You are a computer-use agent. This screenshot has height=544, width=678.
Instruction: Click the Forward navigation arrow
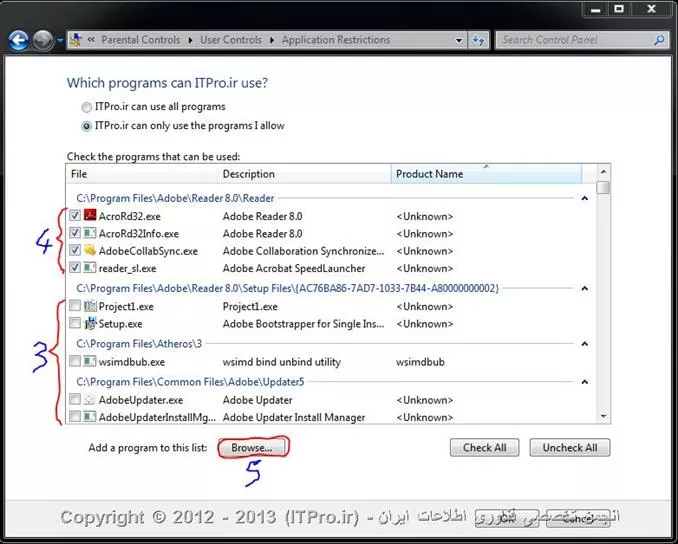43,41
